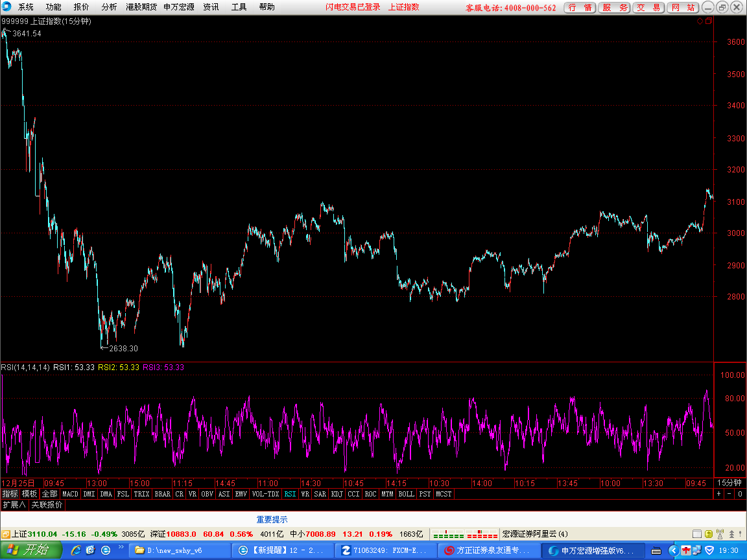Select the OBV indicator tab

coord(207,494)
